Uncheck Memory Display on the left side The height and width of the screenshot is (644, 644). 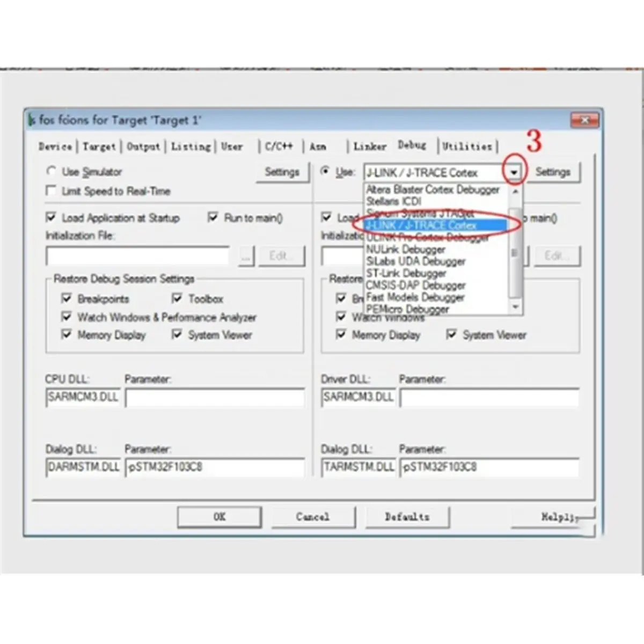tap(67, 334)
